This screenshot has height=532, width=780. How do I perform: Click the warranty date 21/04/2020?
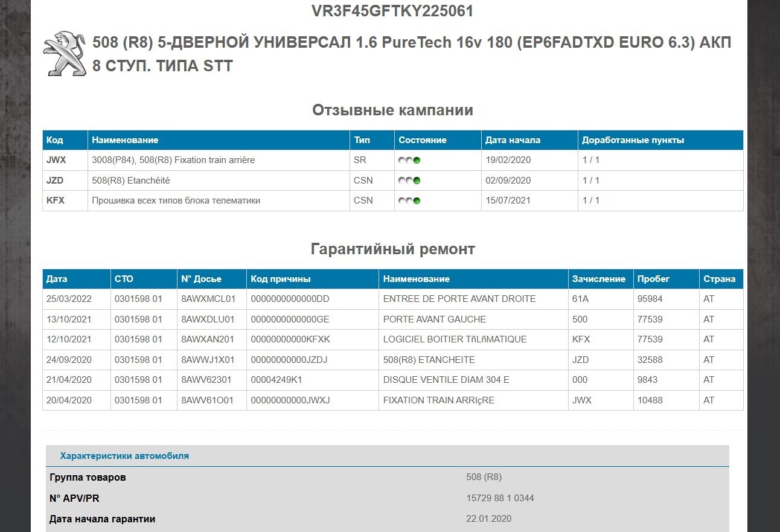69,380
